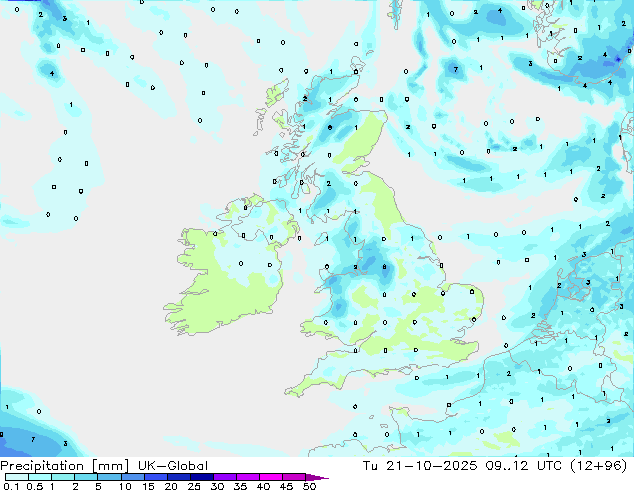
Task: Select the 30–35 mm purple legend swatch
Action: (x=225, y=477)
